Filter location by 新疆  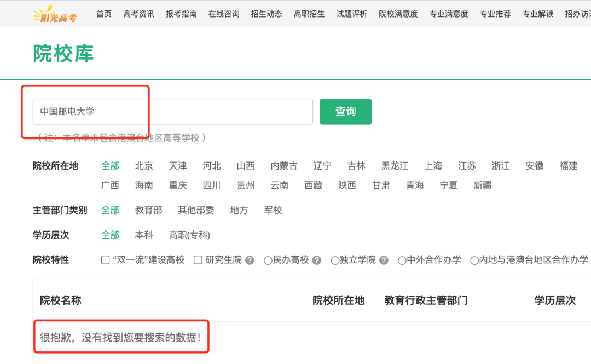[x=483, y=186]
